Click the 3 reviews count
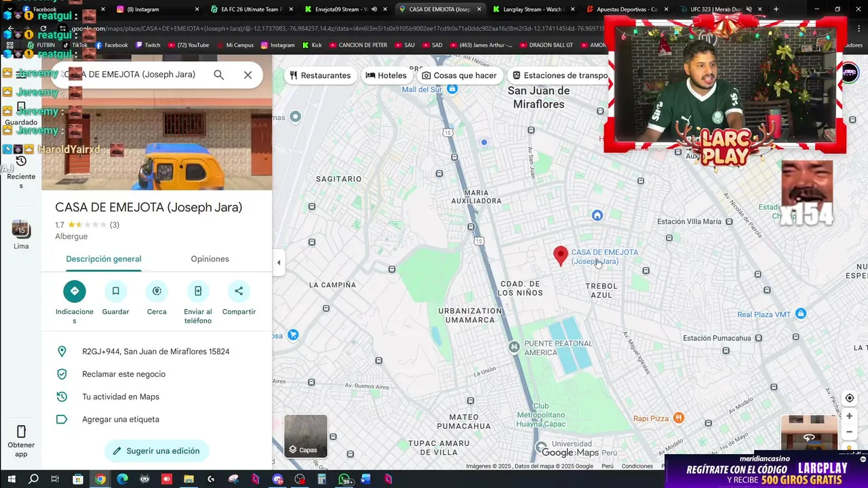The image size is (868, 488). (115, 225)
